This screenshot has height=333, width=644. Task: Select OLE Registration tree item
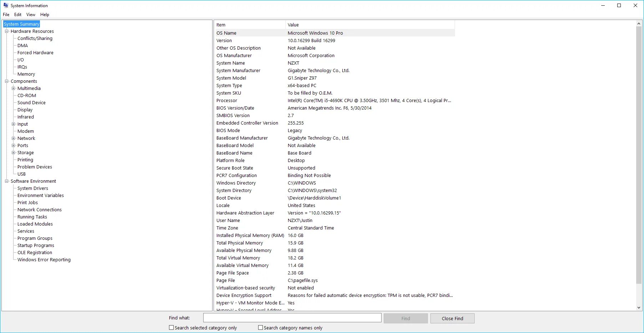click(35, 252)
